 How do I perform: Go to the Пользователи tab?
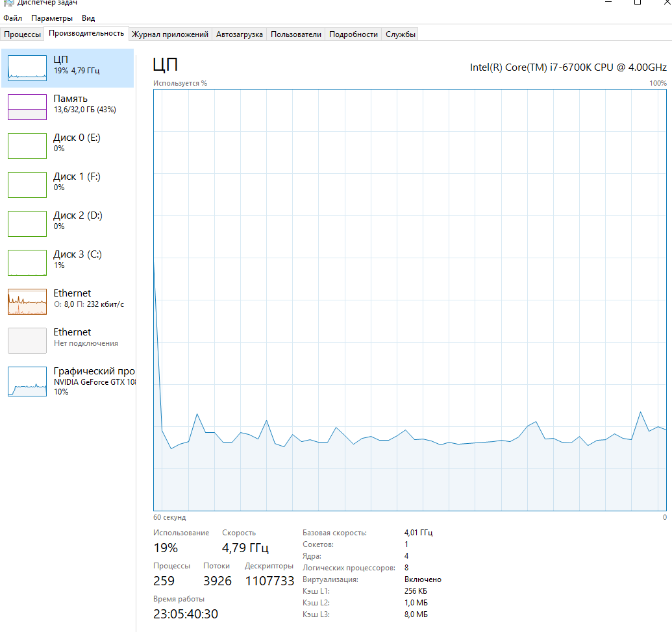tap(295, 34)
